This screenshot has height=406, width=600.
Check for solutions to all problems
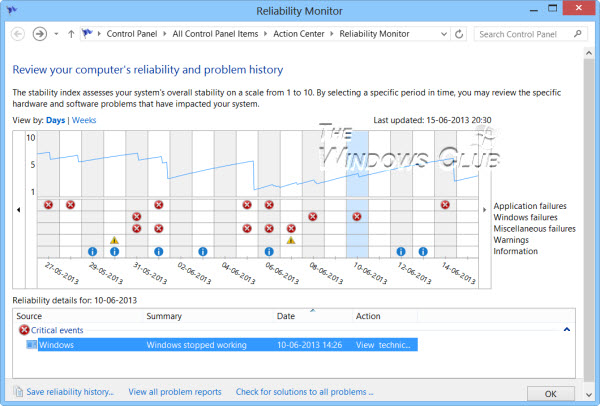click(305, 392)
